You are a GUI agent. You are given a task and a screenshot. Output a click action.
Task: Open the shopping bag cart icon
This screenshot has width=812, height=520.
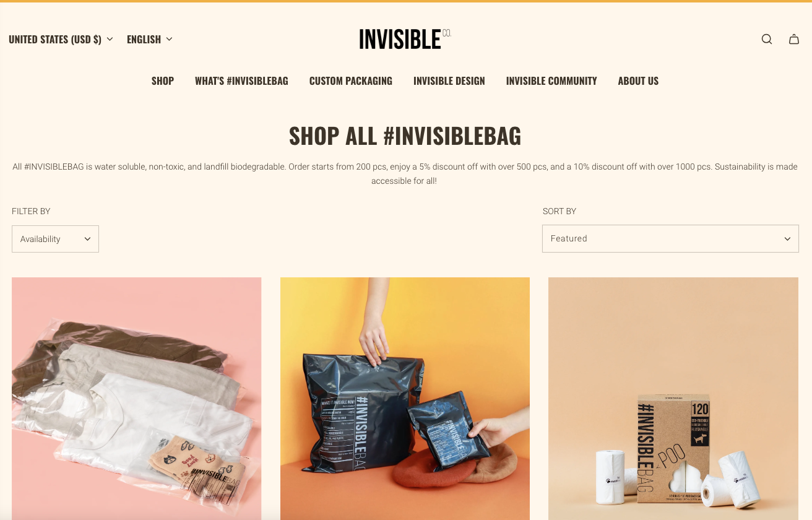tap(794, 39)
